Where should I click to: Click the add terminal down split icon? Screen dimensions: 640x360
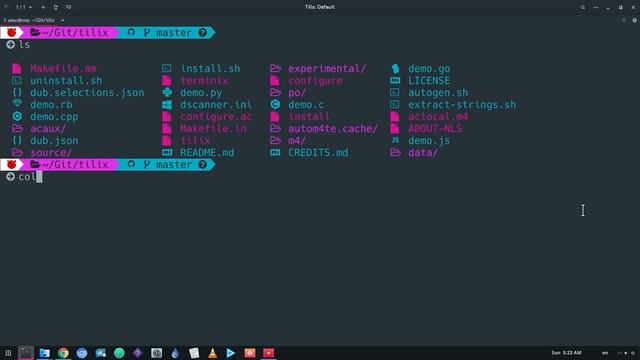point(68,7)
